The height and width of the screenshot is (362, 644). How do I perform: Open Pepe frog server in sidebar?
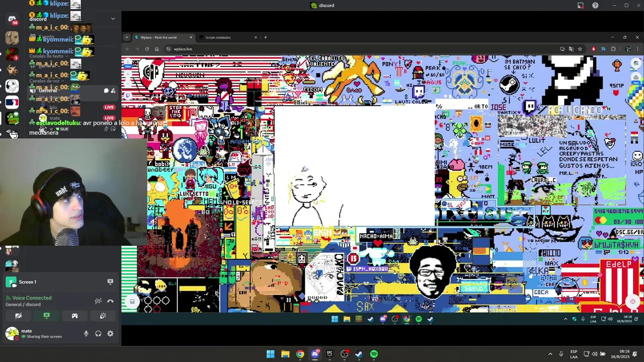(x=12, y=118)
